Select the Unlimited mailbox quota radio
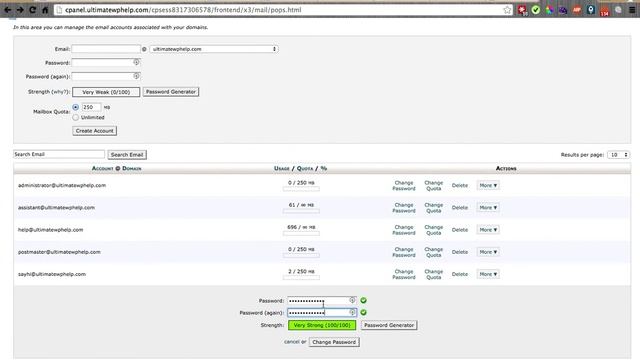 click(76, 117)
